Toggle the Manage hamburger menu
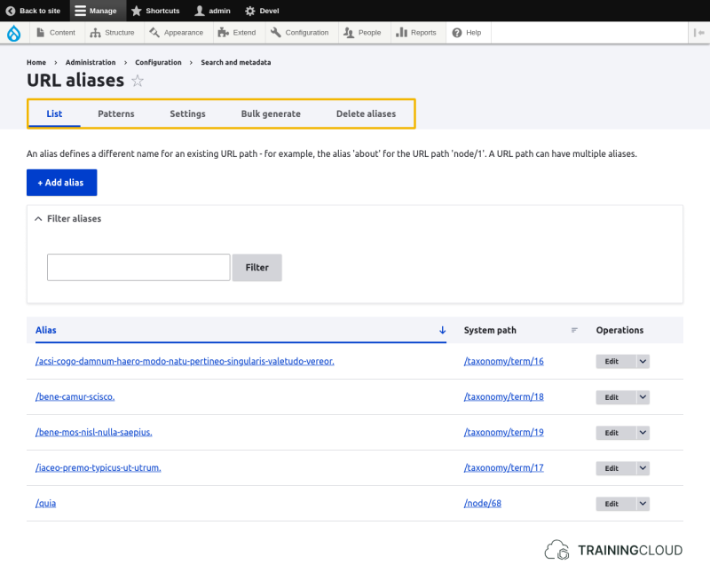710x588 pixels. coord(96,11)
